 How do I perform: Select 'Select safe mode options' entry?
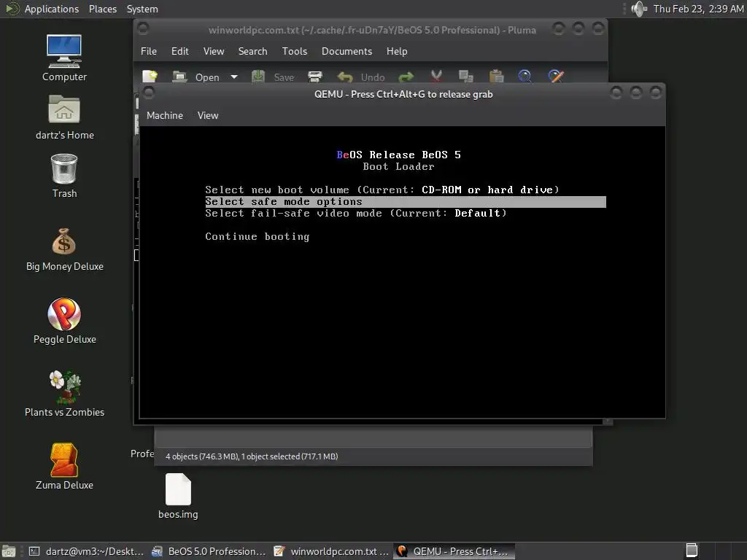pyautogui.click(x=406, y=202)
